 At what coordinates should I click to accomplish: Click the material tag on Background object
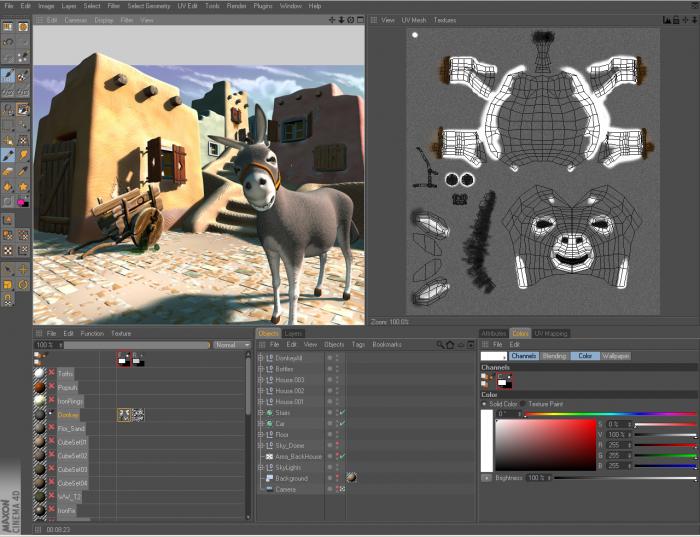351,478
